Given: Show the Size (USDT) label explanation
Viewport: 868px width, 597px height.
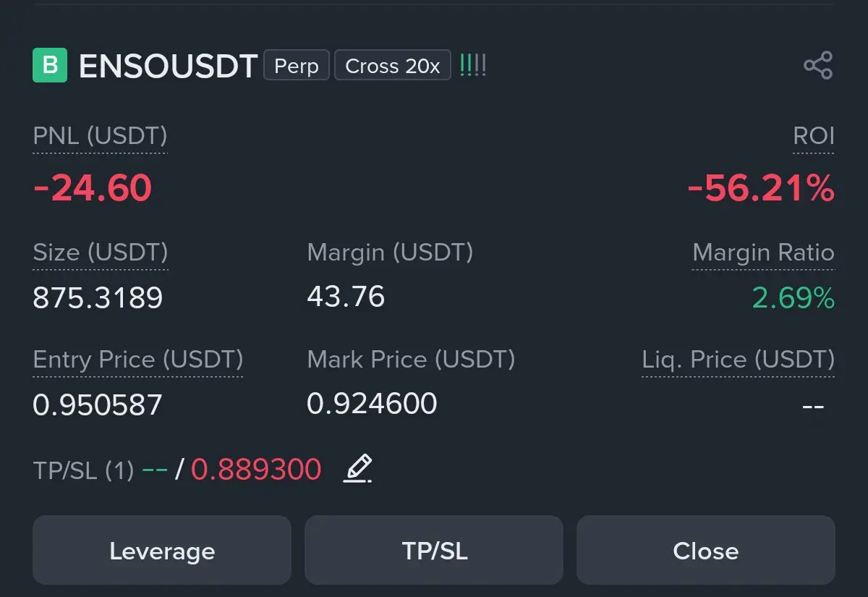Looking at the screenshot, I should coord(101,253).
